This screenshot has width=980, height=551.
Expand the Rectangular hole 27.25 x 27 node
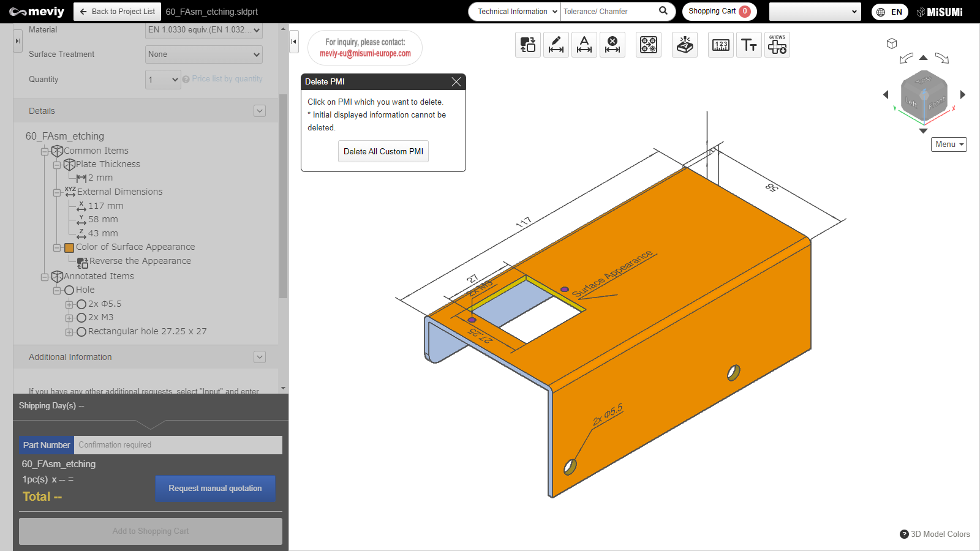(69, 332)
